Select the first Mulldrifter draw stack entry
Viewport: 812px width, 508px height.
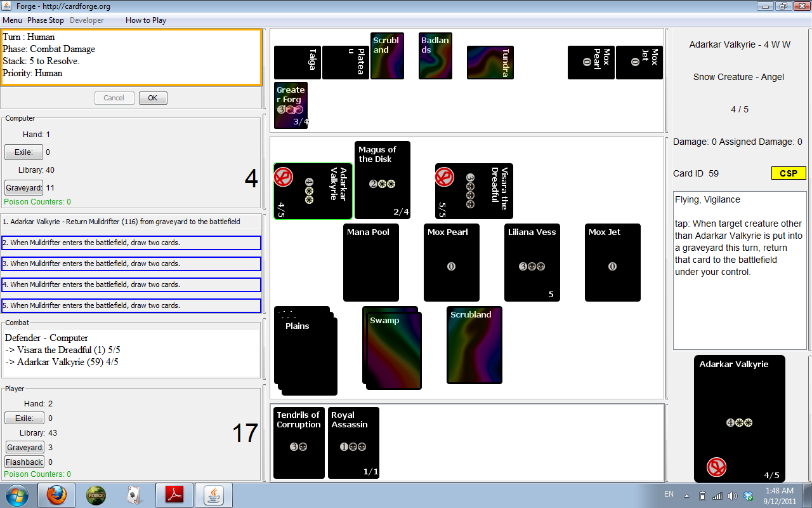(x=131, y=243)
